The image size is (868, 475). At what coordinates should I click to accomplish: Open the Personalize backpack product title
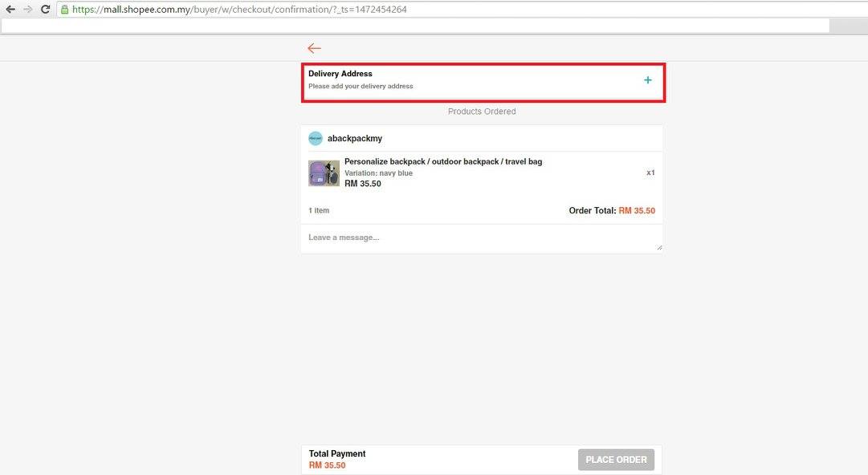click(443, 161)
